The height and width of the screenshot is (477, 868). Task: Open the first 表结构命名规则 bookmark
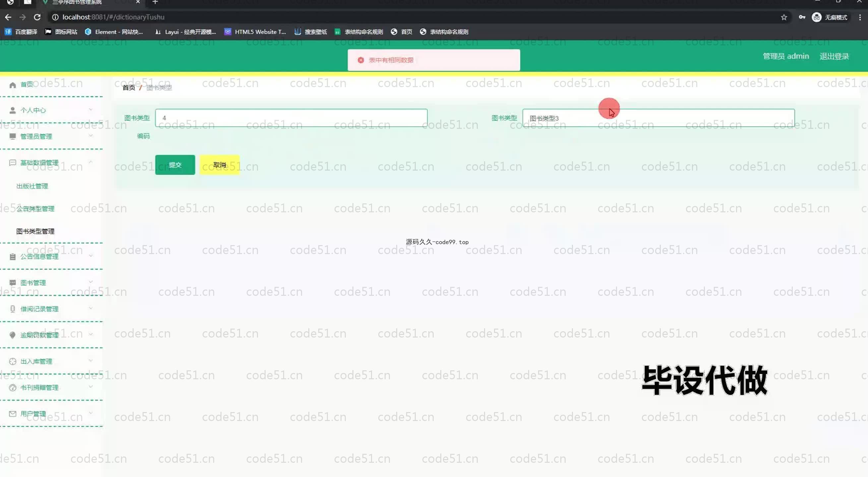click(x=358, y=32)
